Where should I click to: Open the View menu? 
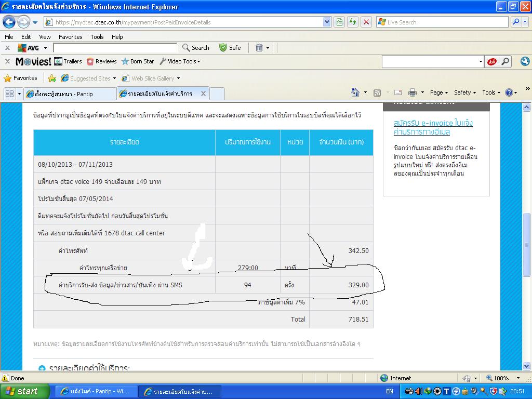[45, 37]
